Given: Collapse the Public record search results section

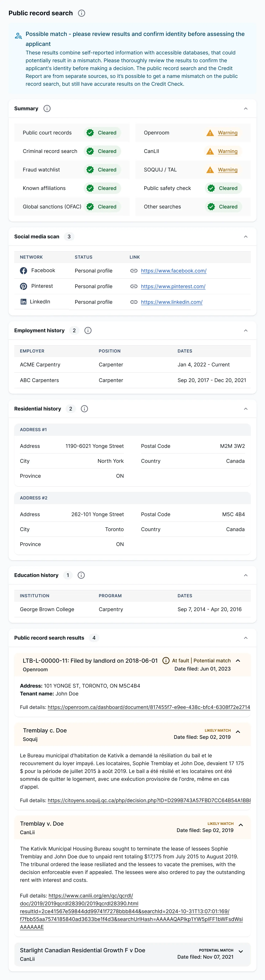Looking at the screenshot, I should [246, 638].
